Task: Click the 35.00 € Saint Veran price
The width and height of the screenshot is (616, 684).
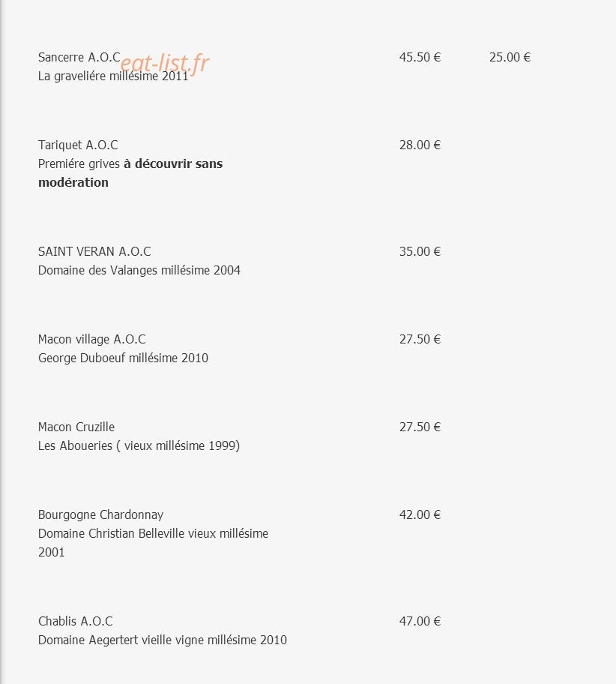Action: (x=420, y=251)
